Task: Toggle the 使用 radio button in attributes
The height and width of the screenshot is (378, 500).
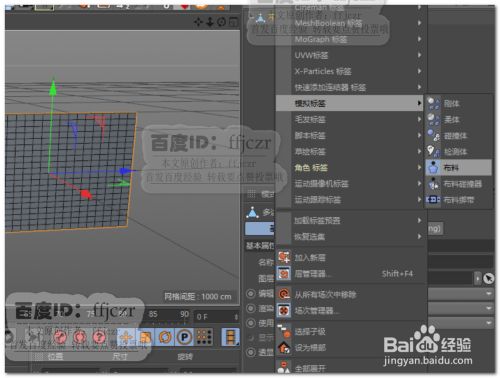Action: tap(250, 323)
